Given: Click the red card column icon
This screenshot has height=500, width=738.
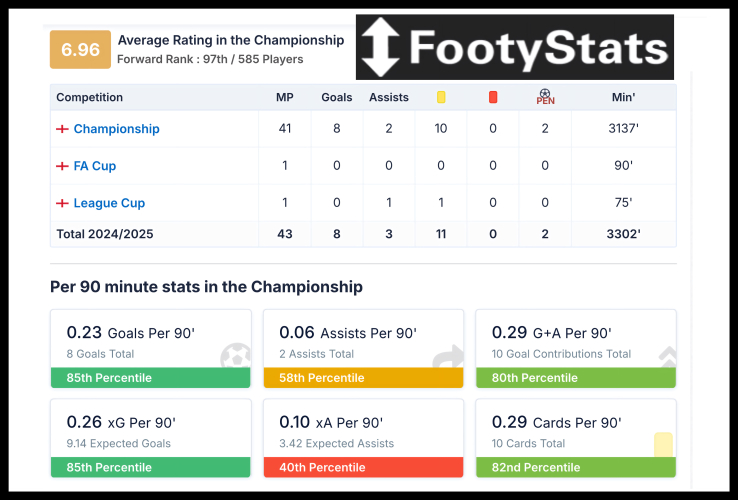Looking at the screenshot, I should (493, 97).
